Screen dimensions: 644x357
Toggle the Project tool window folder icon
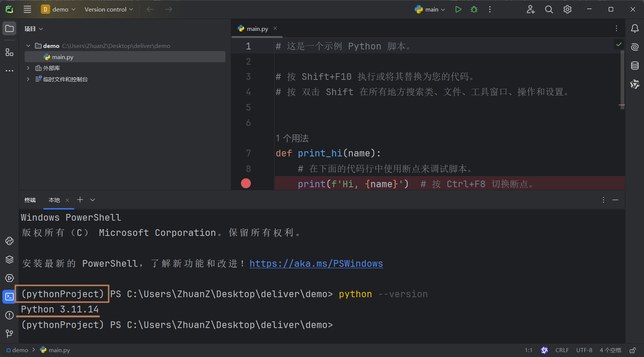point(9,29)
